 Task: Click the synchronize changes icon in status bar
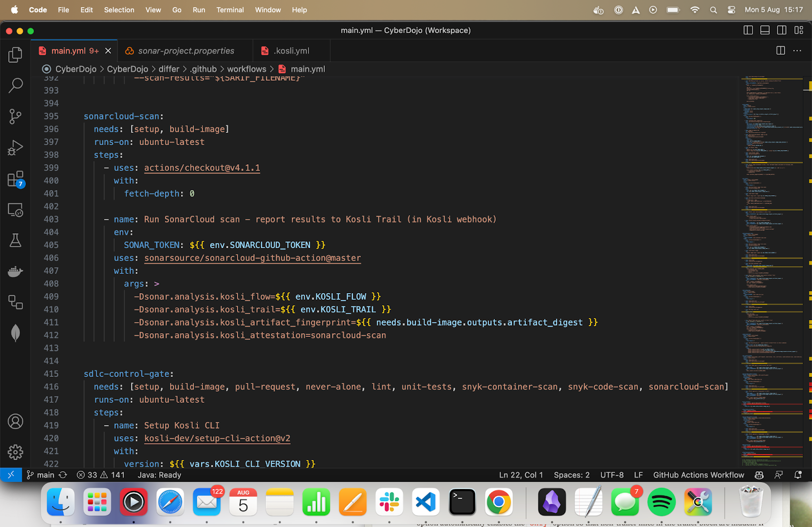click(x=63, y=475)
